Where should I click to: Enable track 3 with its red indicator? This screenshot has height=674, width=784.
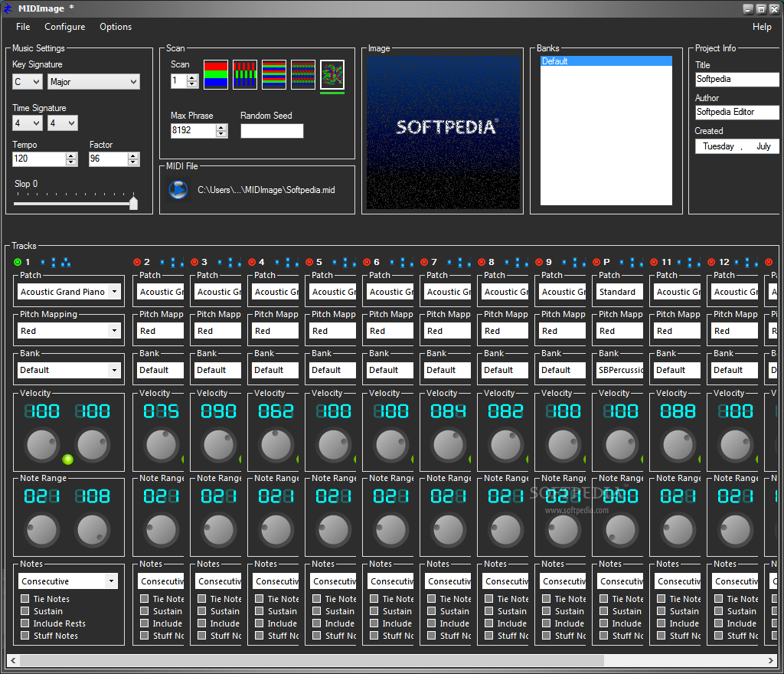pos(194,262)
